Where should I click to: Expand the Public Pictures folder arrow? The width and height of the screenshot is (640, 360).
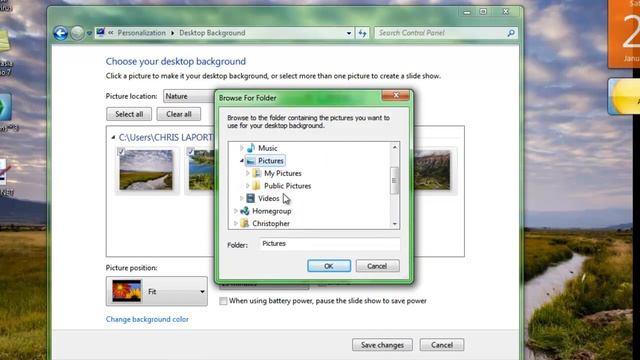(x=247, y=186)
